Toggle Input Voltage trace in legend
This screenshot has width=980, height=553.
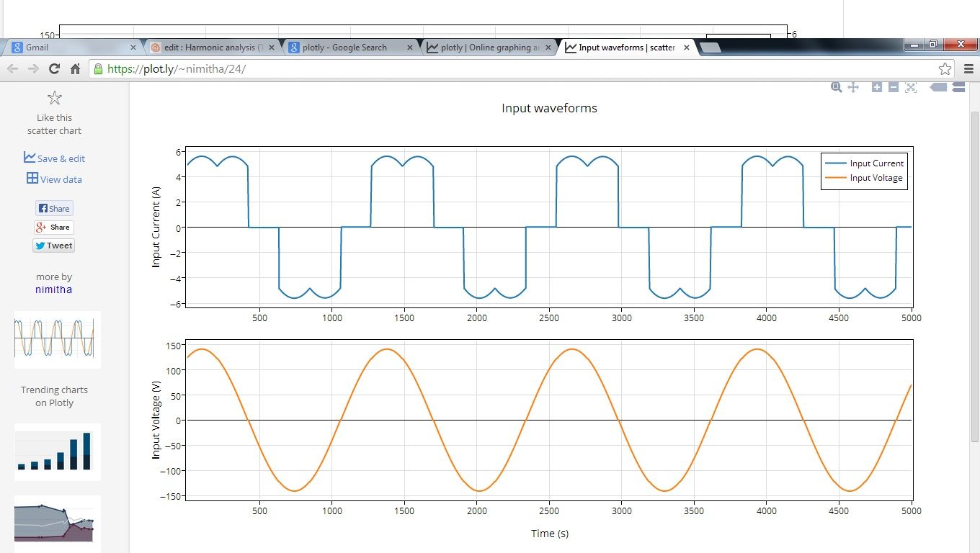coord(864,178)
